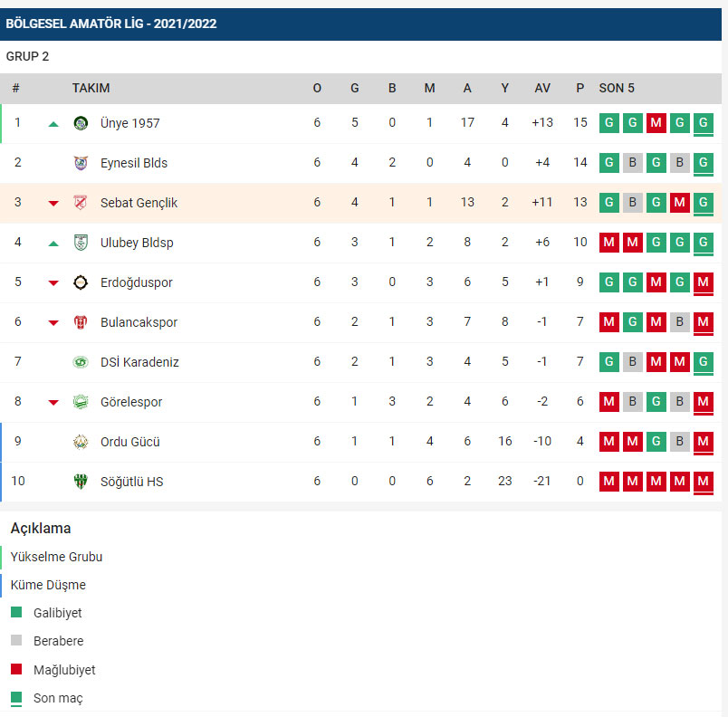Click the Bulancakspor club crest
The width and height of the screenshot is (728, 717).
[81, 322]
